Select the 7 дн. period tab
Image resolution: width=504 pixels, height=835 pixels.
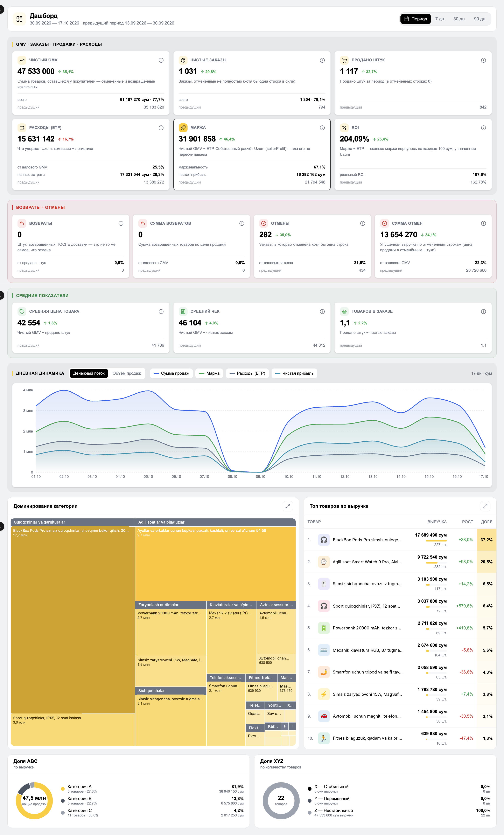pyautogui.click(x=440, y=19)
